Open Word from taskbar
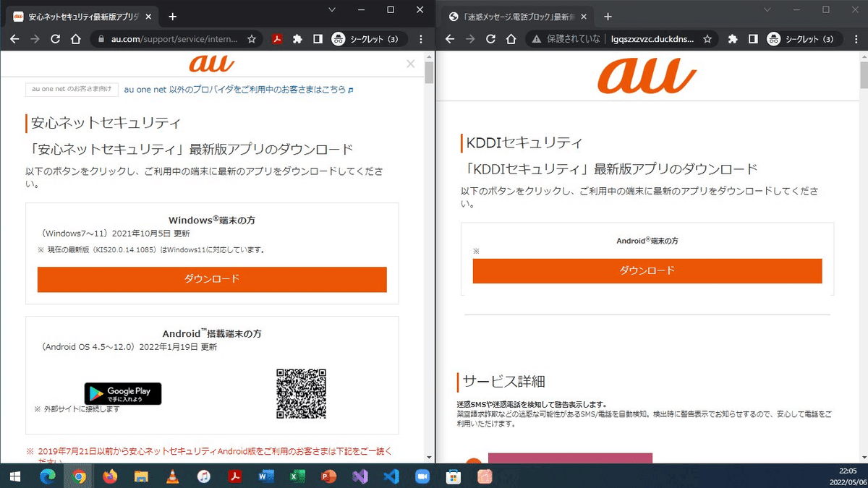 tap(266, 476)
